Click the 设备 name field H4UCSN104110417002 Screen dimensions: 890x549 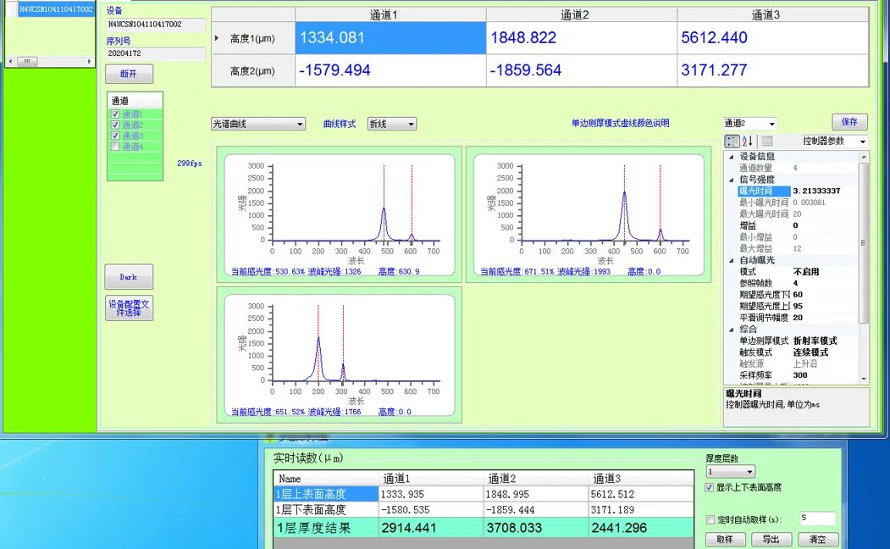pyautogui.click(x=156, y=24)
